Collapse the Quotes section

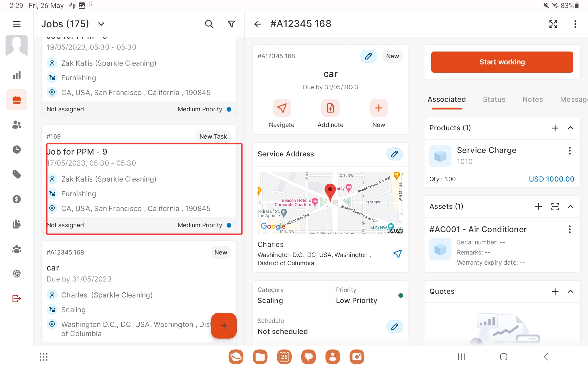[x=571, y=291]
